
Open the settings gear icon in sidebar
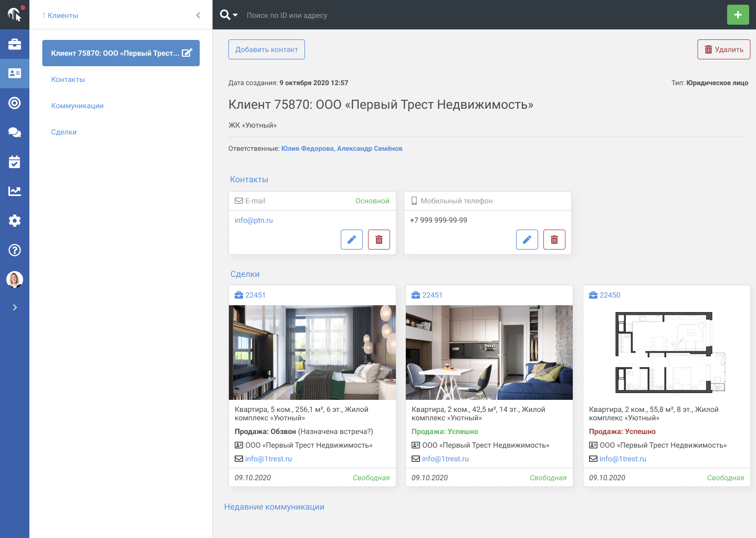click(x=15, y=221)
